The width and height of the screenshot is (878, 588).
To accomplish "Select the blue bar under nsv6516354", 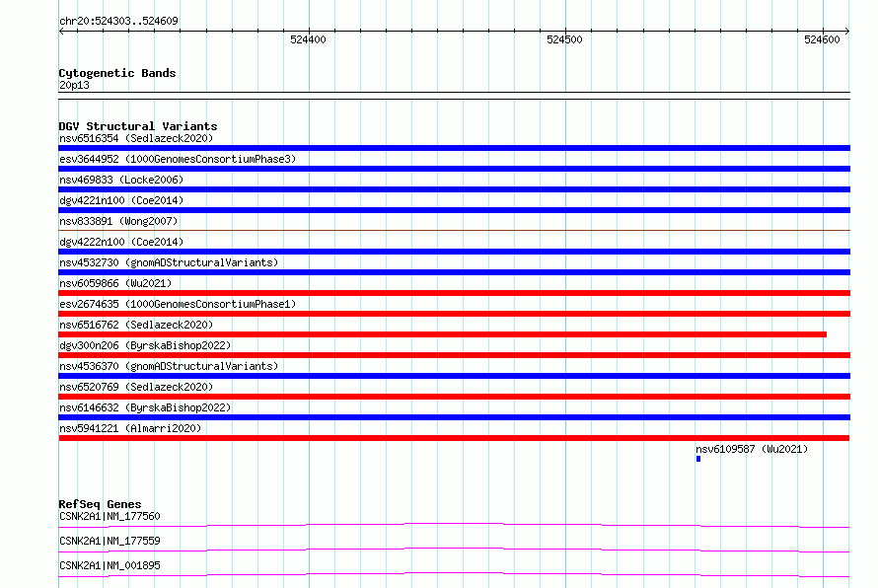I will (454, 148).
